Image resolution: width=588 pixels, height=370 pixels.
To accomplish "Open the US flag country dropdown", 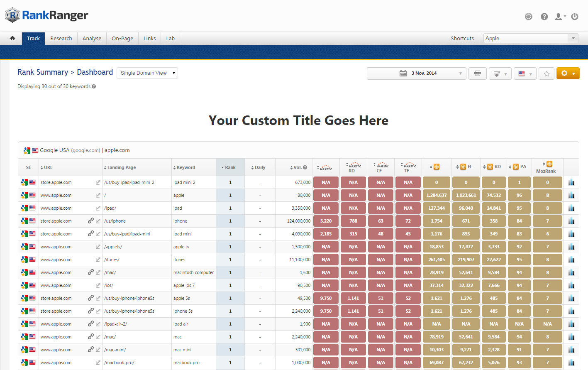I will click(x=525, y=74).
